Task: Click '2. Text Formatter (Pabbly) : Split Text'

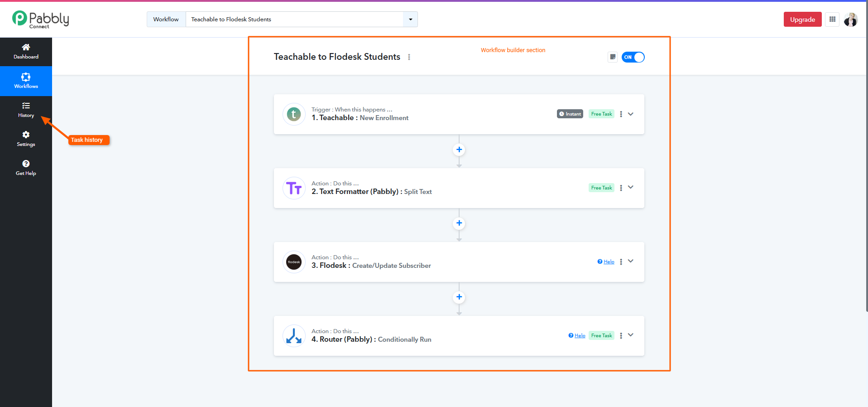Action: pos(372,192)
